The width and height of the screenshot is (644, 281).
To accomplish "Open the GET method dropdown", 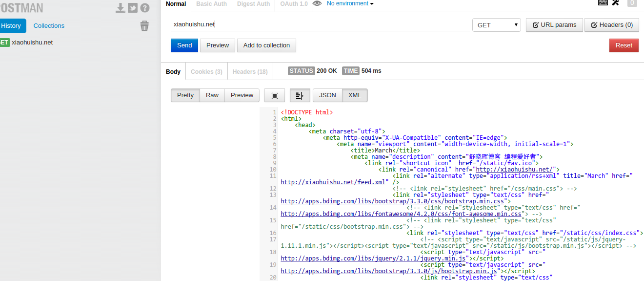I will [497, 25].
